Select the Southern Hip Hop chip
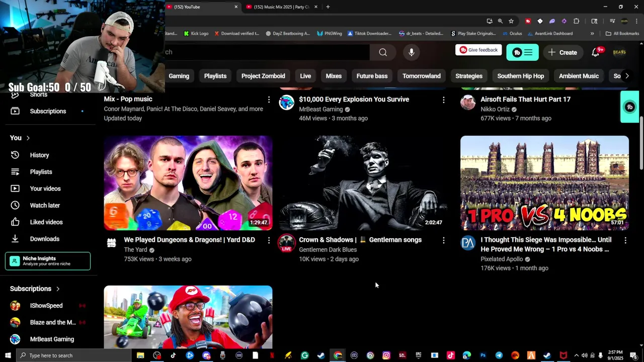 pos(521,76)
